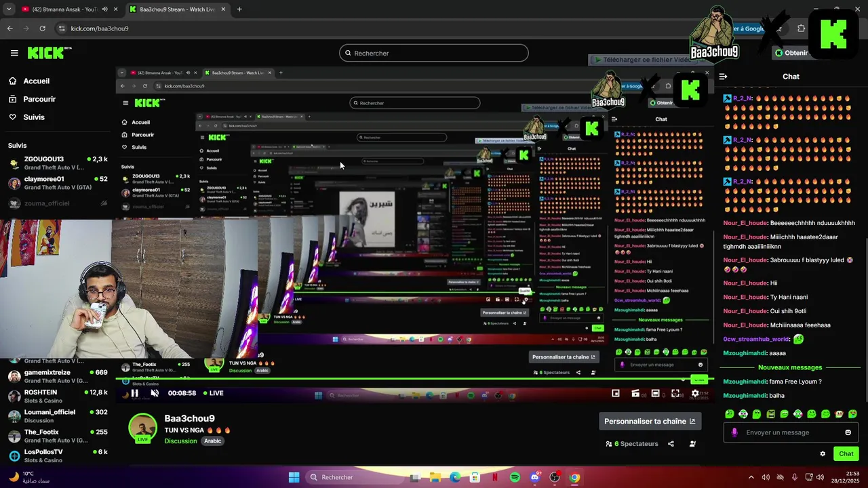The height and width of the screenshot is (488, 868).
Task: Open the emoji picker in chat input
Action: [x=848, y=432]
